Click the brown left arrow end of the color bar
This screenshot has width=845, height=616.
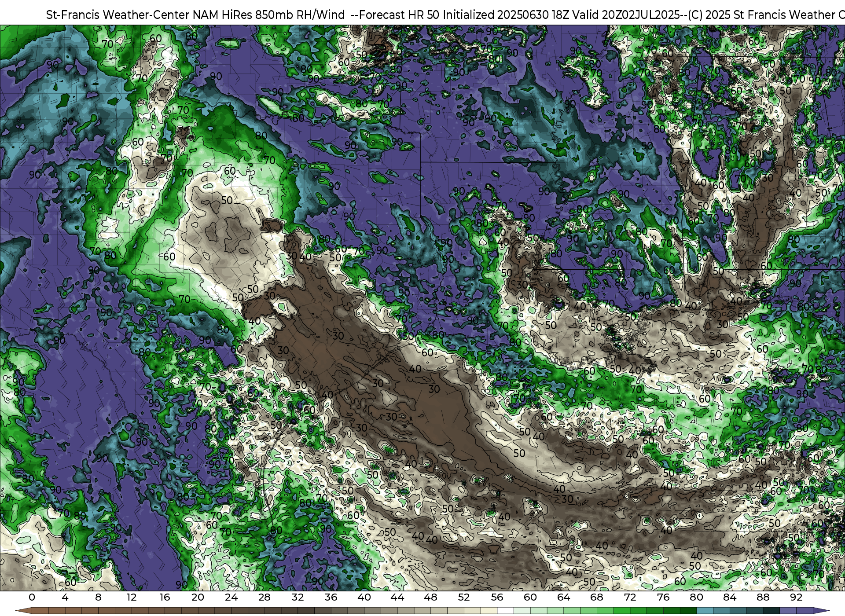(23, 611)
